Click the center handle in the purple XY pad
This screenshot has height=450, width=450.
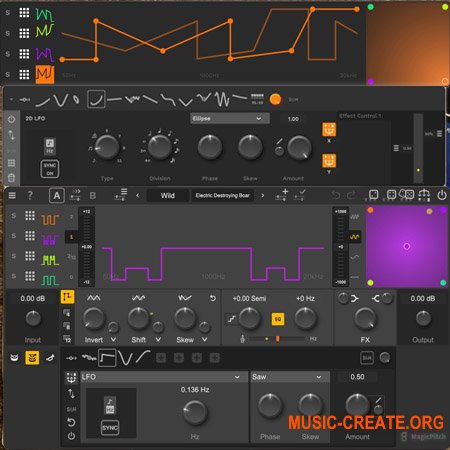click(407, 246)
